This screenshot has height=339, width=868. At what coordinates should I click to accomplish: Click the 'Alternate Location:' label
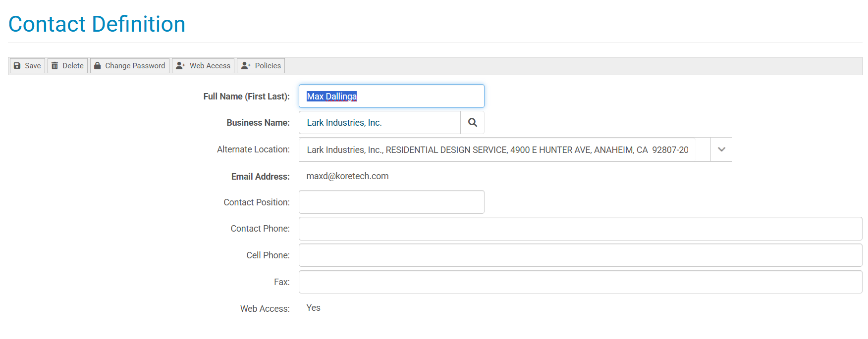(253, 149)
